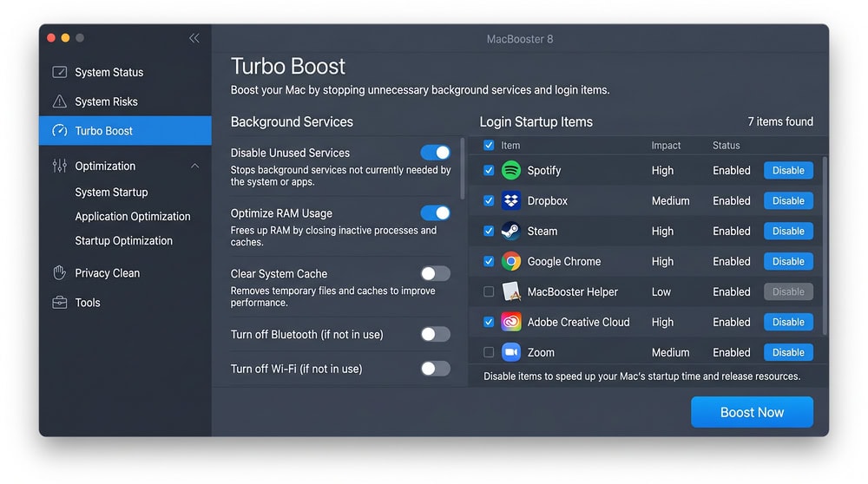Click the Turbo Boost gauge icon
868x484 pixels.
pos(59,131)
